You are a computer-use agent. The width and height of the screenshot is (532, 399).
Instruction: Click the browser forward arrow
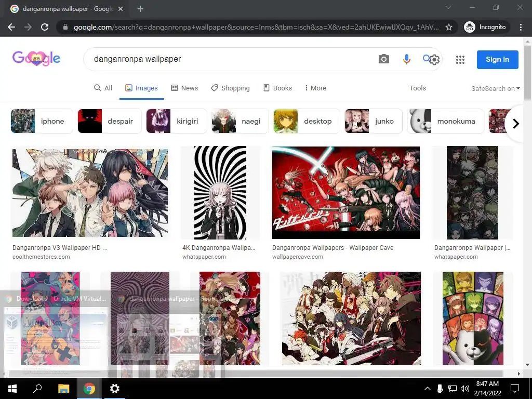pos(28,27)
